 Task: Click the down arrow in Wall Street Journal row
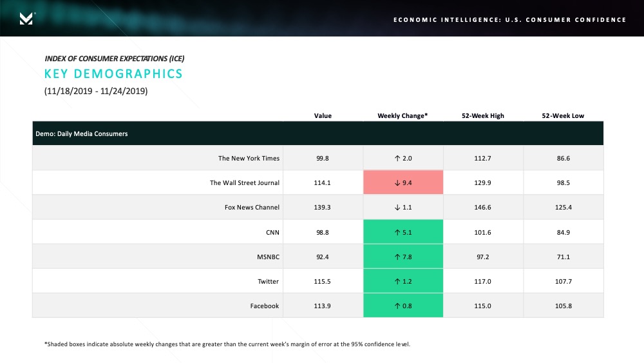(397, 183)
